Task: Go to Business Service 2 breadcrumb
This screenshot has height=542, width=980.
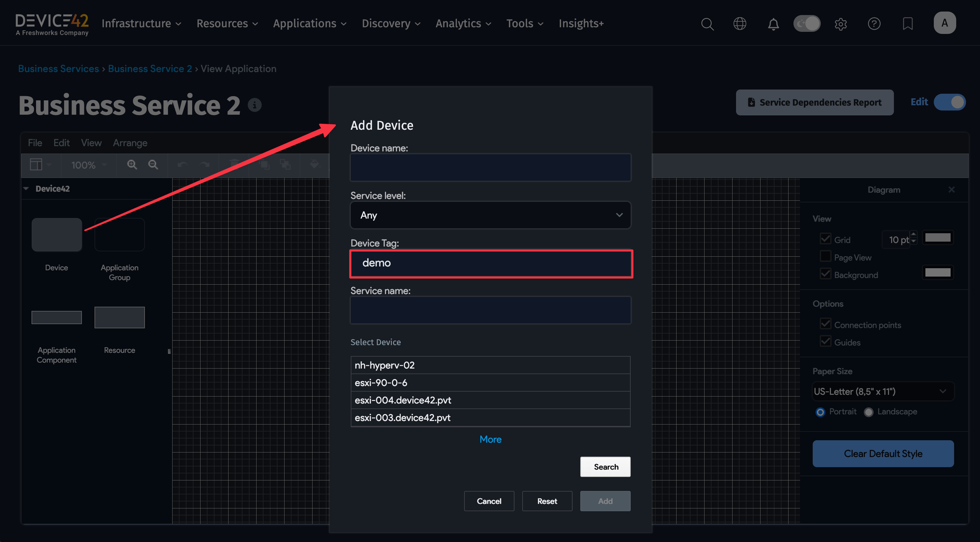Action: 150,69
